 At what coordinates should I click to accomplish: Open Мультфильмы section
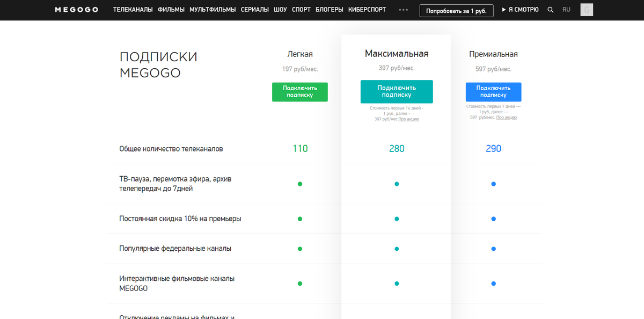click(213, 10)
